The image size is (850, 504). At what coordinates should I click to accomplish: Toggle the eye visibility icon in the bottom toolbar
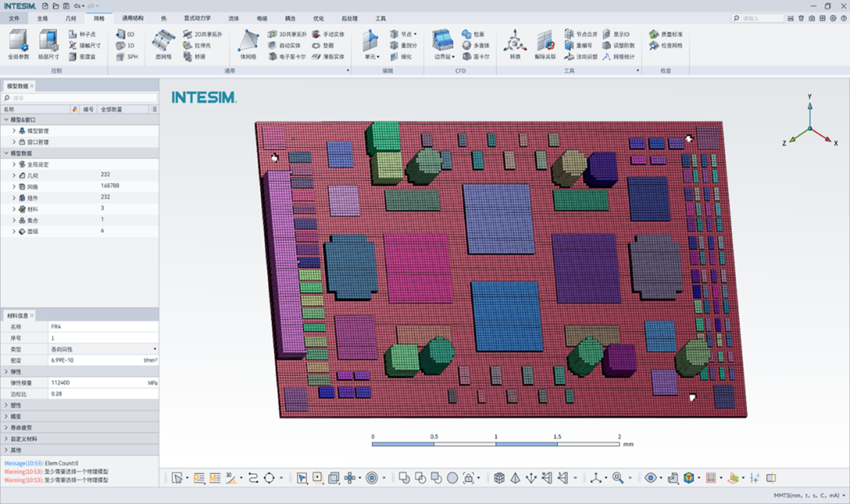pyautogui.click(x=650, y=478)
